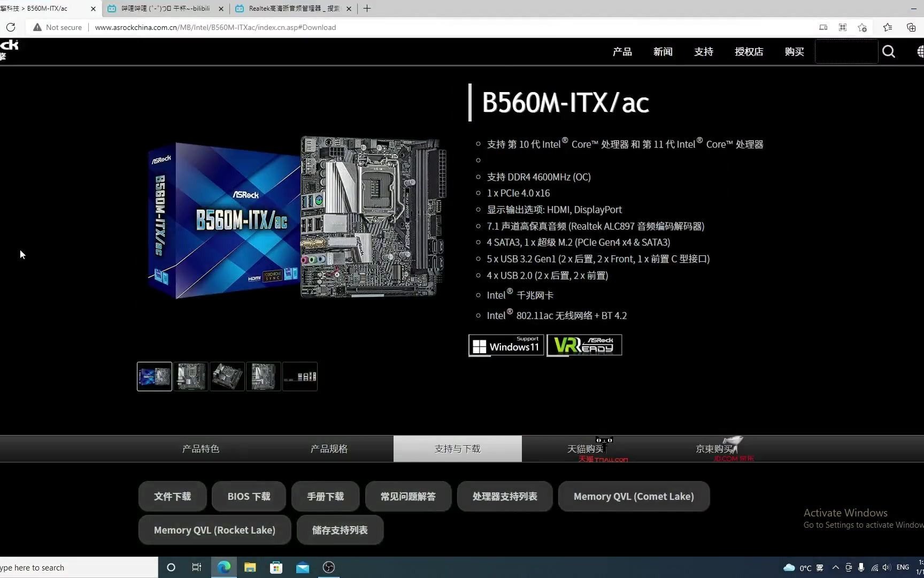This screenshot has height=578, width=924.
Task: Open Memory QVL (Rocket Lake) list
Action: point(214,530)
